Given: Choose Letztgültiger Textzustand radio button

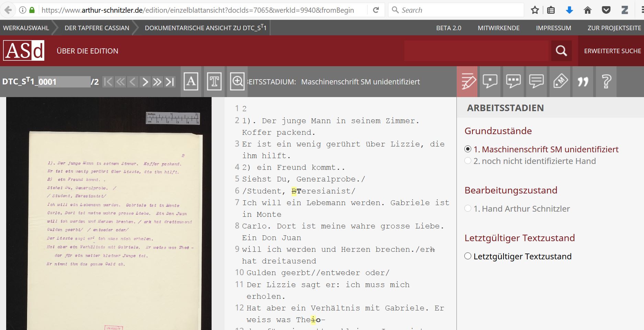Looking at the screenshot, I should (468, 256).
